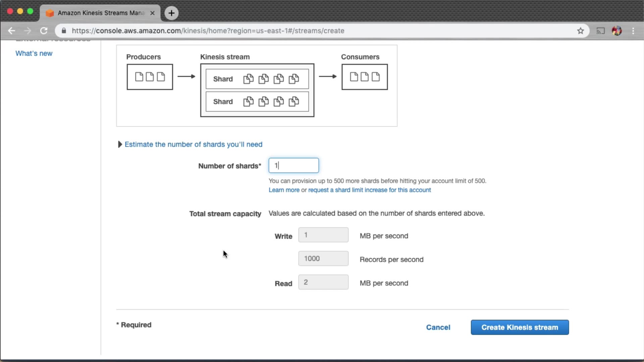Click the cast screen icon
This screenshot has height=362, width=644.
(x=600, y=31)
